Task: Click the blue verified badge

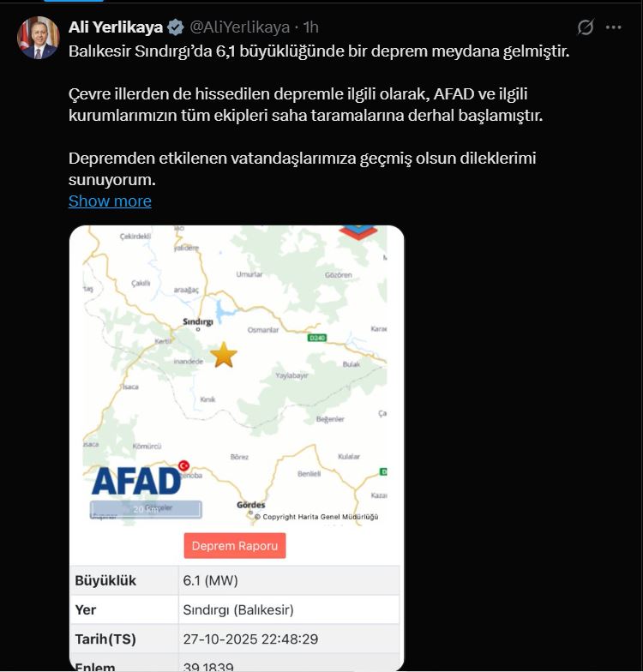Action: [x=176, y=27]
